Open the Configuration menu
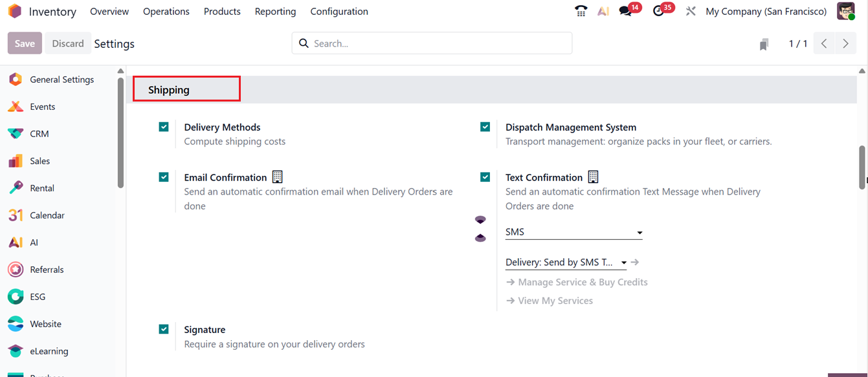 click(x=339, y=12)
